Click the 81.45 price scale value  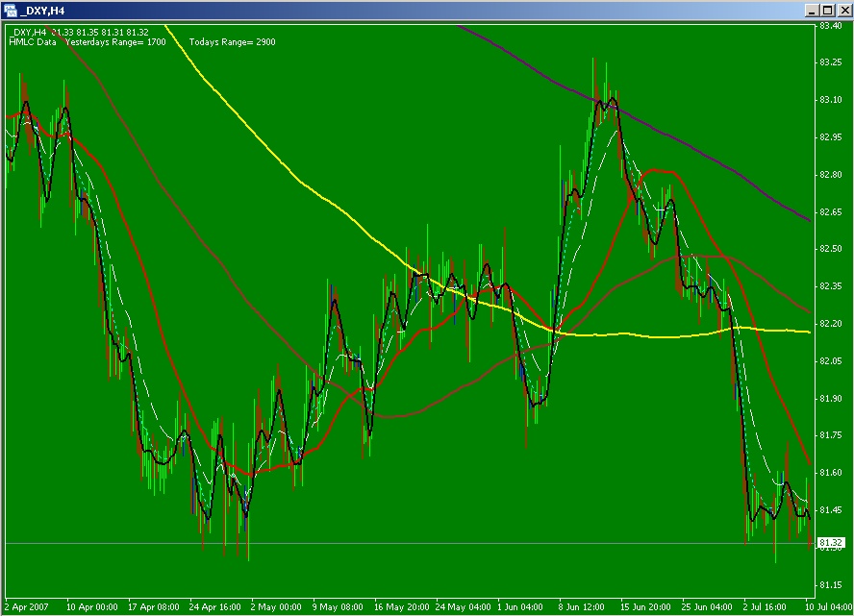point(831,510)
